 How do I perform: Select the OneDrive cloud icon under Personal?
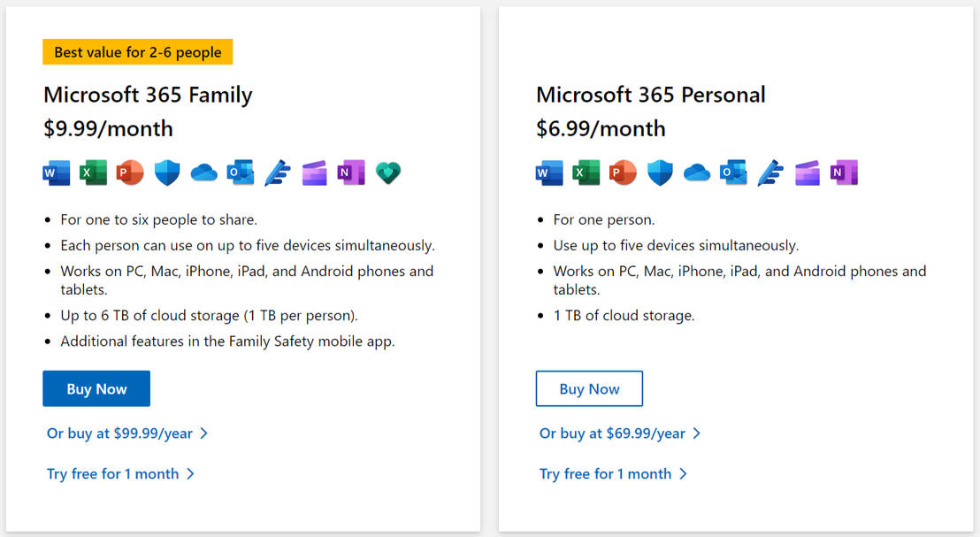[x=696, y=173]
